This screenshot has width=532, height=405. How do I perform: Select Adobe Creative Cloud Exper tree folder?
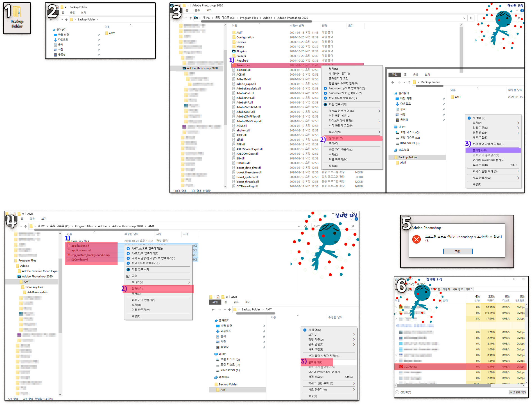click(40, 271)
